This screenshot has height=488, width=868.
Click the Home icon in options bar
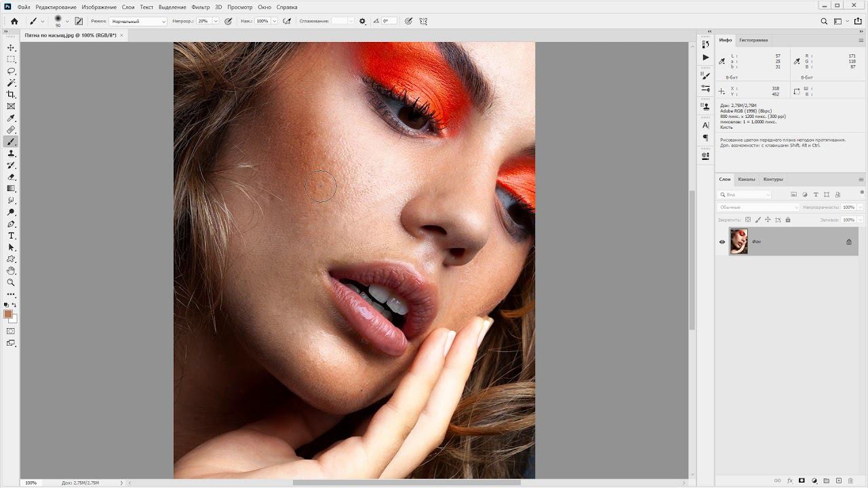point(14,21)
